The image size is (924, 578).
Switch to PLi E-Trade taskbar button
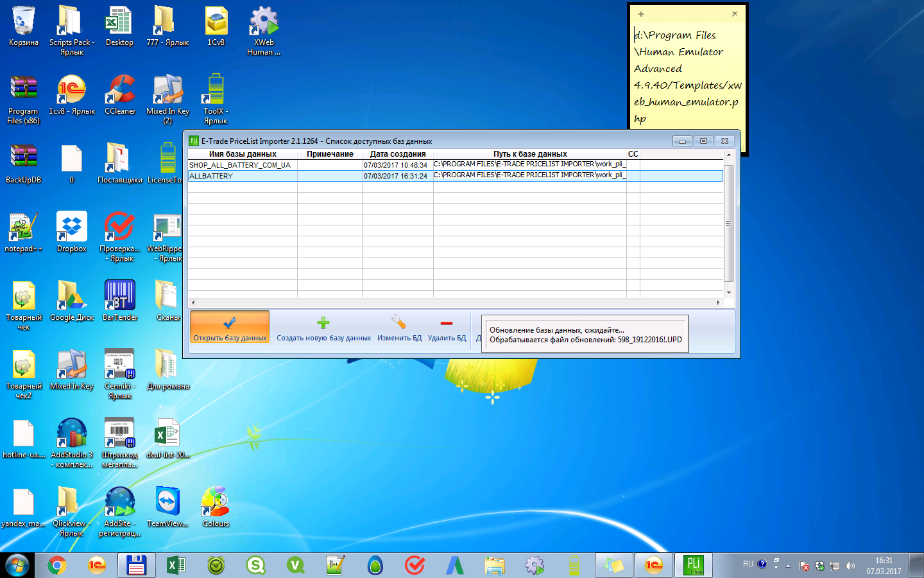(x=694, y=565)
